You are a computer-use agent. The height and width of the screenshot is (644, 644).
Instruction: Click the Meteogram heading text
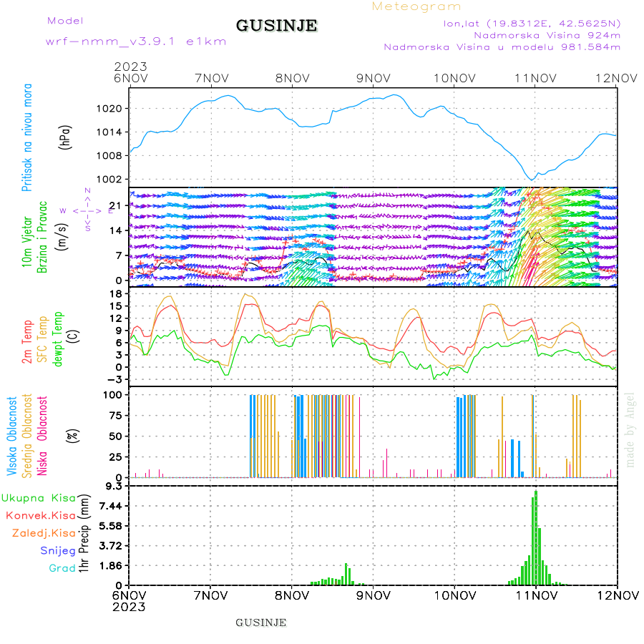pyautogui.click(x=416, y=6)
